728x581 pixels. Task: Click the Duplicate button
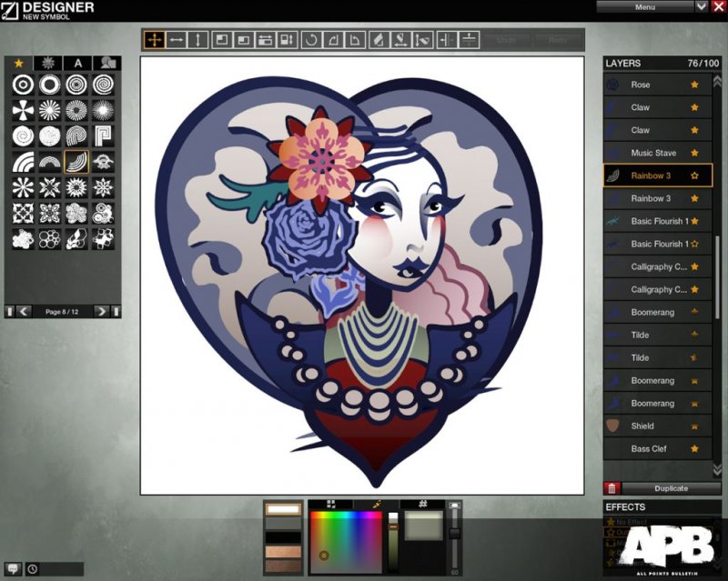point(671,488)
